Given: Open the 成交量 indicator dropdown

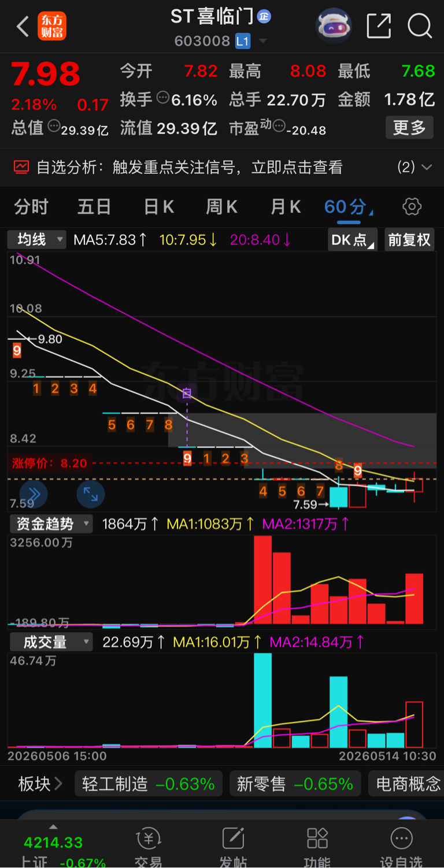Looking at the screenshot, I should [x=50, y=642].
